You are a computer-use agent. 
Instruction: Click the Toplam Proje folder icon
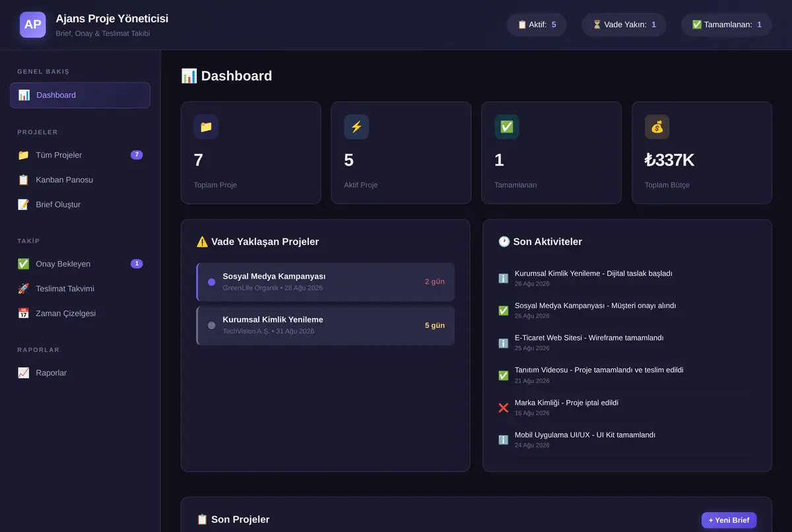(206, 127)
